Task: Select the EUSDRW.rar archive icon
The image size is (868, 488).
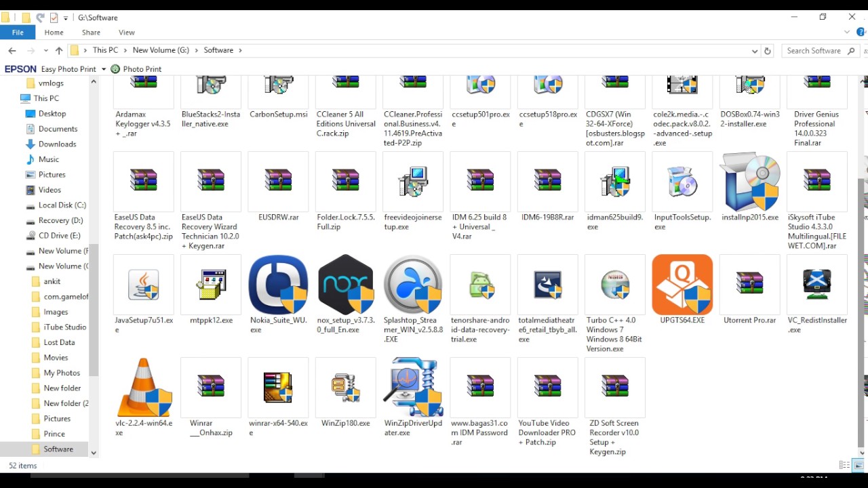Action: pyautogui.click(x=278, y=180)
